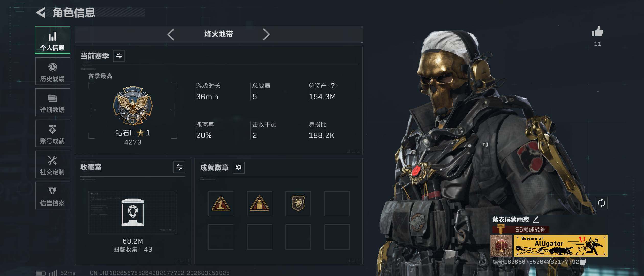Screen dimensions: 644x276
Task: Toggle the 收藏室 swap view button
Action: pos(179,167)
